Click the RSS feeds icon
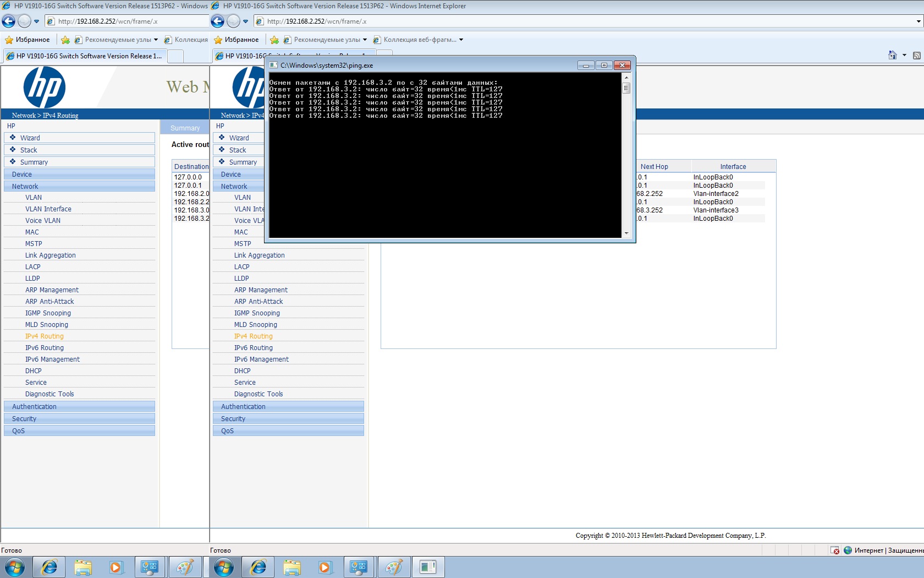The height and width of the screenshot is (578, 924). click(917, 55)
